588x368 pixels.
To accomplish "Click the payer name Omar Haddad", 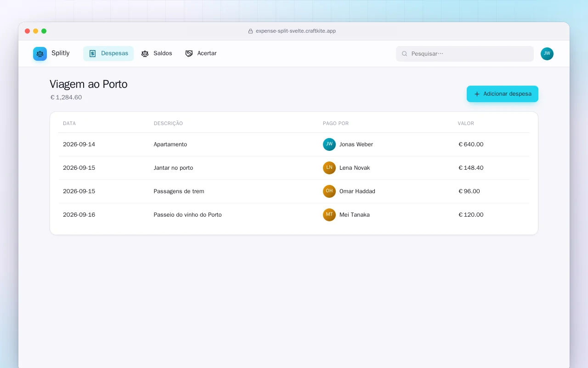I will tap(357, 191).
